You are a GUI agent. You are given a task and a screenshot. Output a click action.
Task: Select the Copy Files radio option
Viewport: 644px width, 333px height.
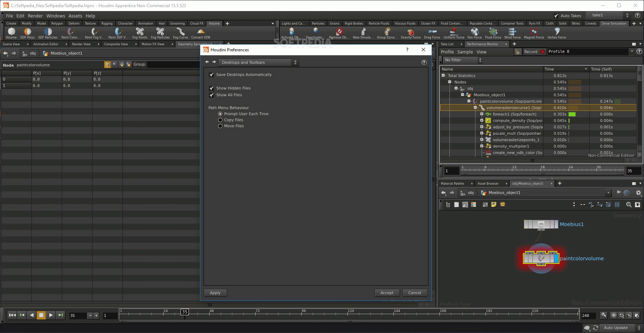click(220, 120)
